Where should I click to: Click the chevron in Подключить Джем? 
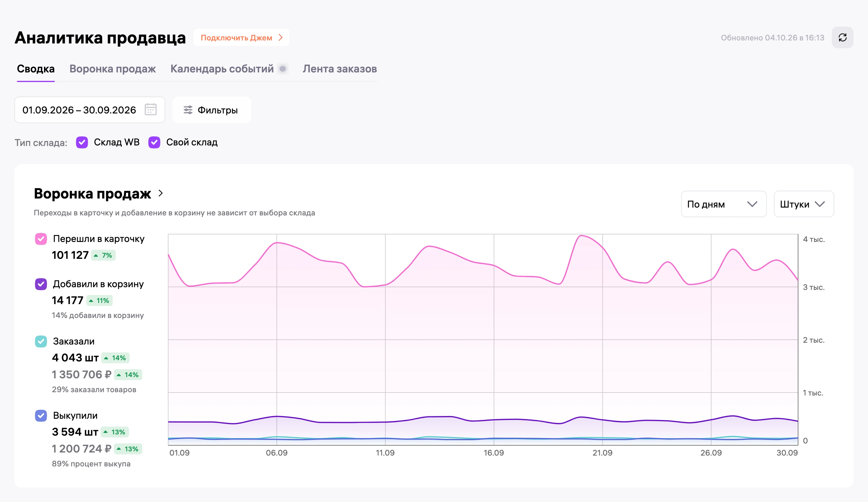click(x=281, y=38)
